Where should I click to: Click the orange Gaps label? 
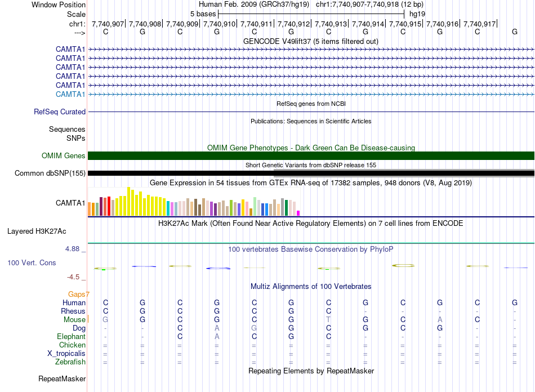(77, 294)
